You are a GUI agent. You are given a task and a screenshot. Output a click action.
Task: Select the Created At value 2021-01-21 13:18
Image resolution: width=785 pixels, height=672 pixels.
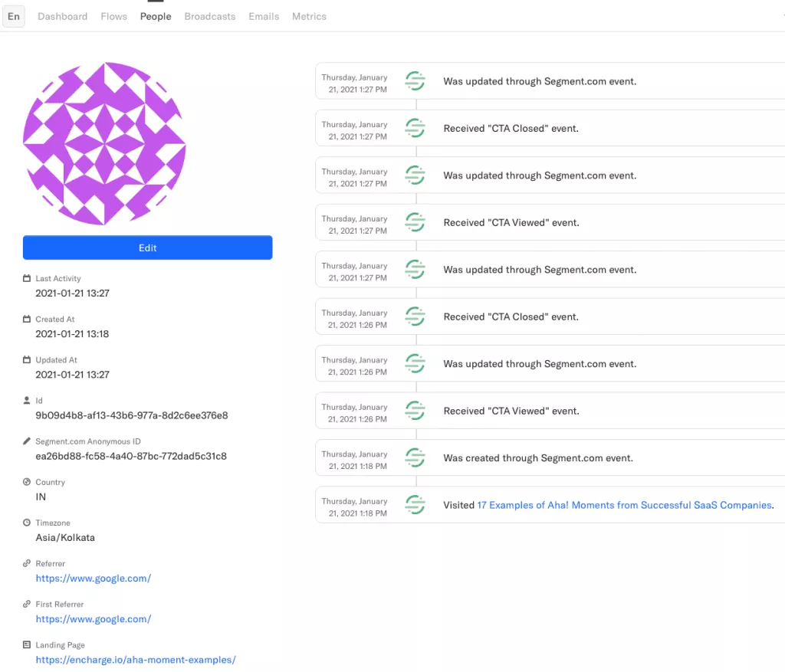pyautogui.click(x=72, y=334)
